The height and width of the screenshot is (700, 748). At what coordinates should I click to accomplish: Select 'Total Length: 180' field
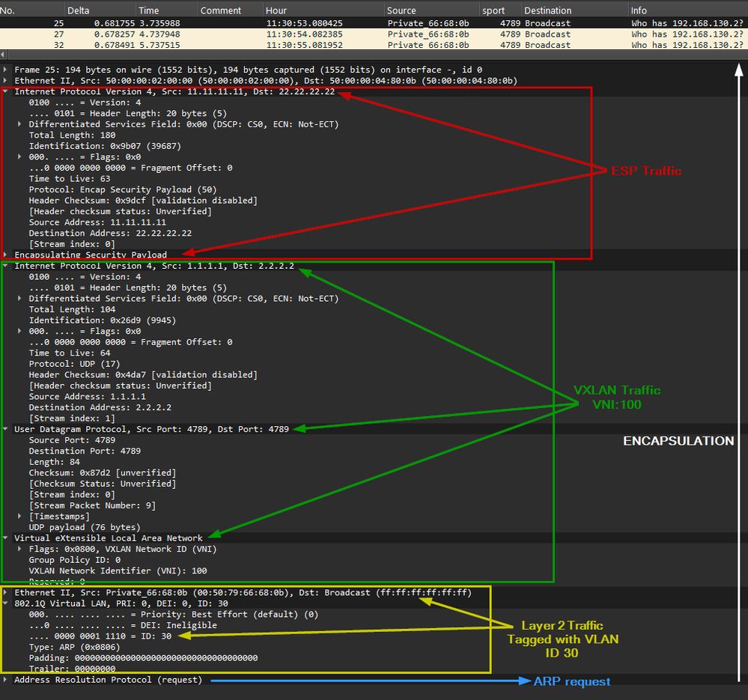pos(72,135)
